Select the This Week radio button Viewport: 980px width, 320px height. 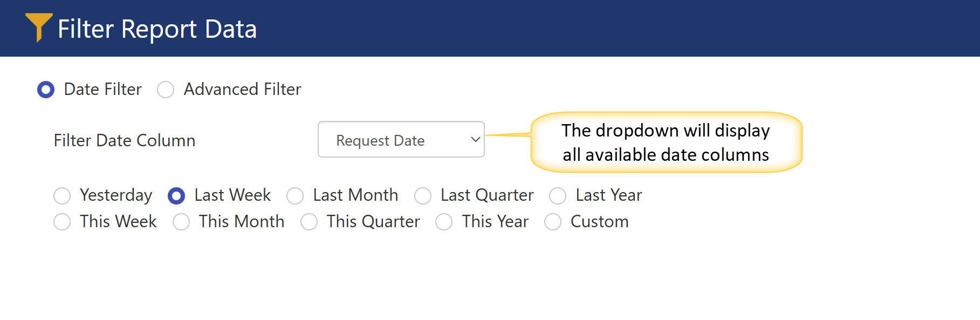pos(62,222)
